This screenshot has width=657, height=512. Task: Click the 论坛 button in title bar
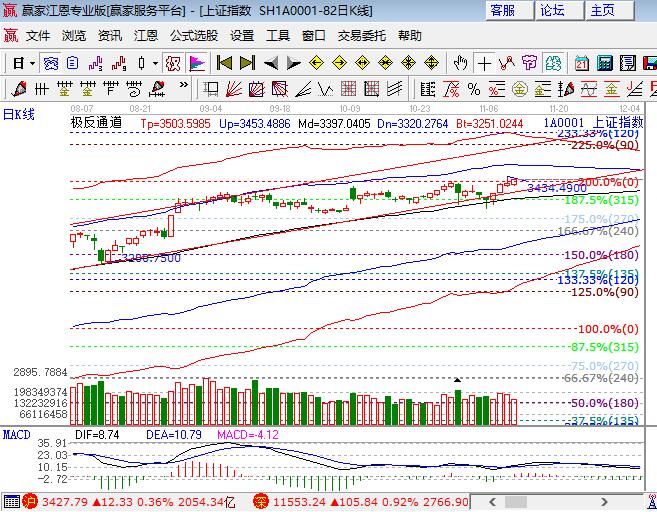553,11
